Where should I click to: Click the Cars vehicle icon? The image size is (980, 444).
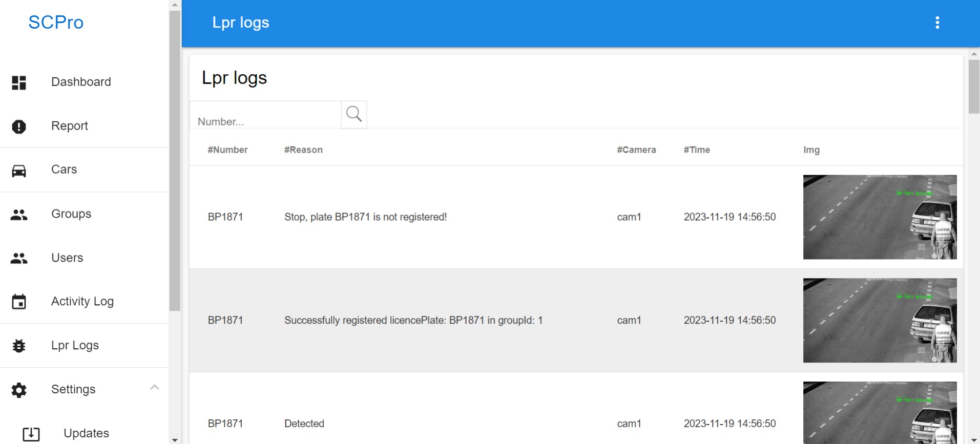click(19, 171)
